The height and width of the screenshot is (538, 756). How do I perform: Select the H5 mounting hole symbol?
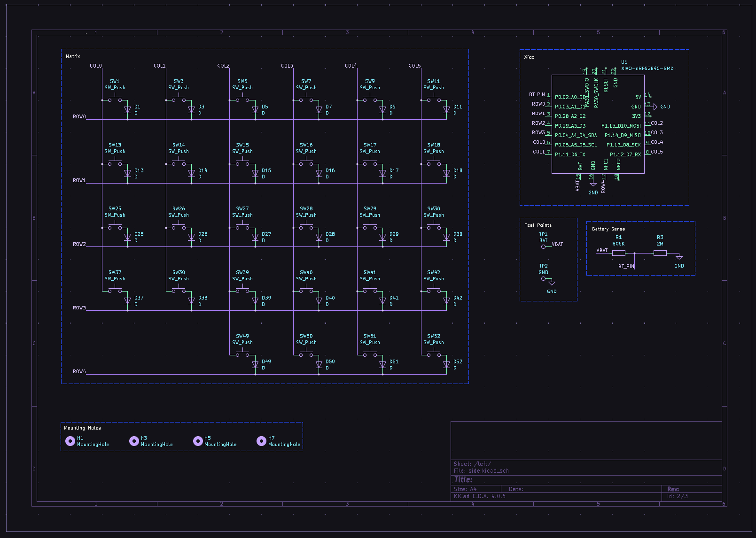click(x=198, y=441)
